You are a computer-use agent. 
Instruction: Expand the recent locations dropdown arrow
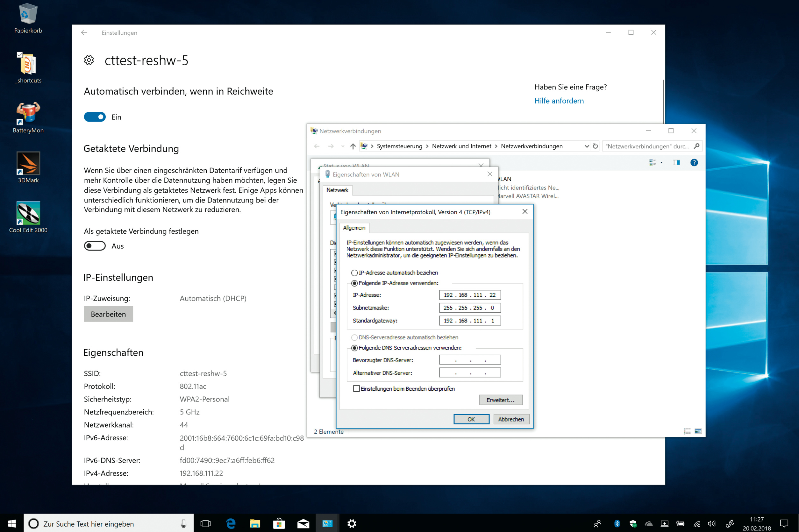coord(343,146)
